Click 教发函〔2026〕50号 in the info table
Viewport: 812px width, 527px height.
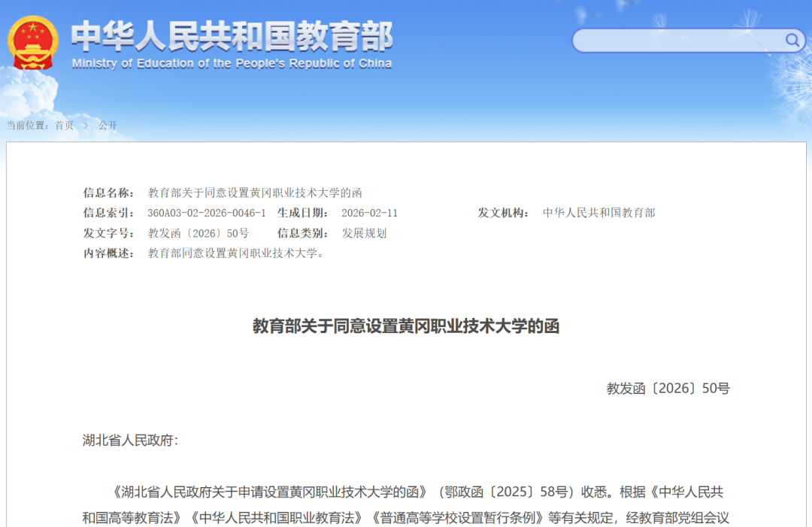(198, 233)
